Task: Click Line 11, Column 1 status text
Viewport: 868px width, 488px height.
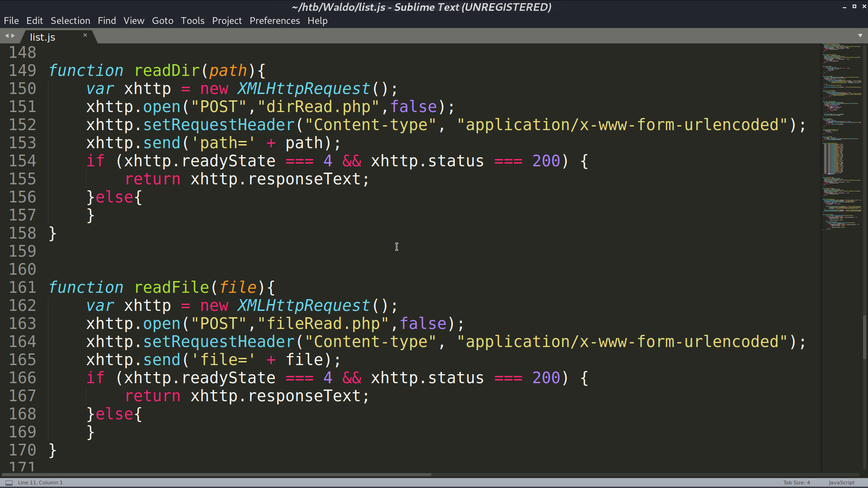Action: tap(40, 483)
